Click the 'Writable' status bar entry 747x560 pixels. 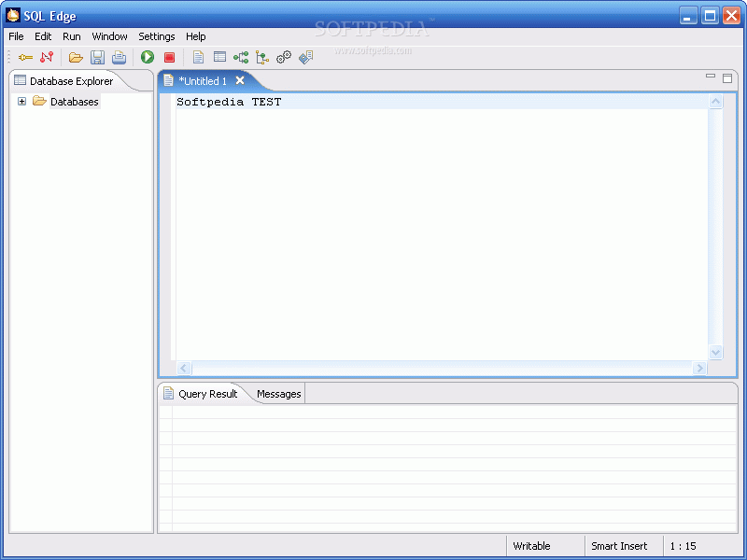tap(531, 546)
